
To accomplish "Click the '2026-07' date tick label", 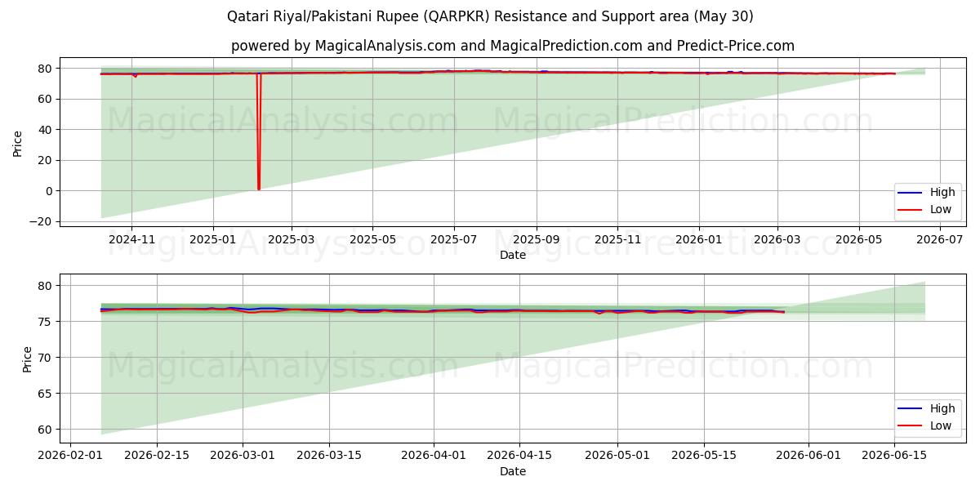I will click(x=939, y=239).
